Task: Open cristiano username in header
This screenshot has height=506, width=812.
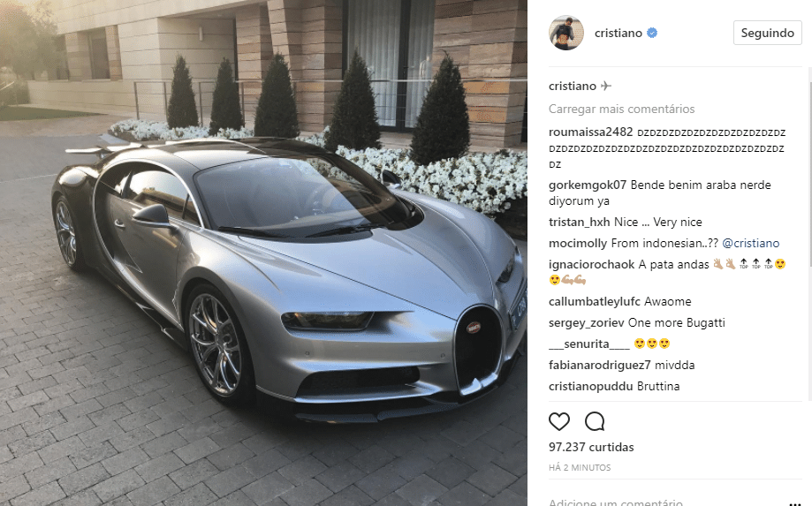Action: coord(618,33)
